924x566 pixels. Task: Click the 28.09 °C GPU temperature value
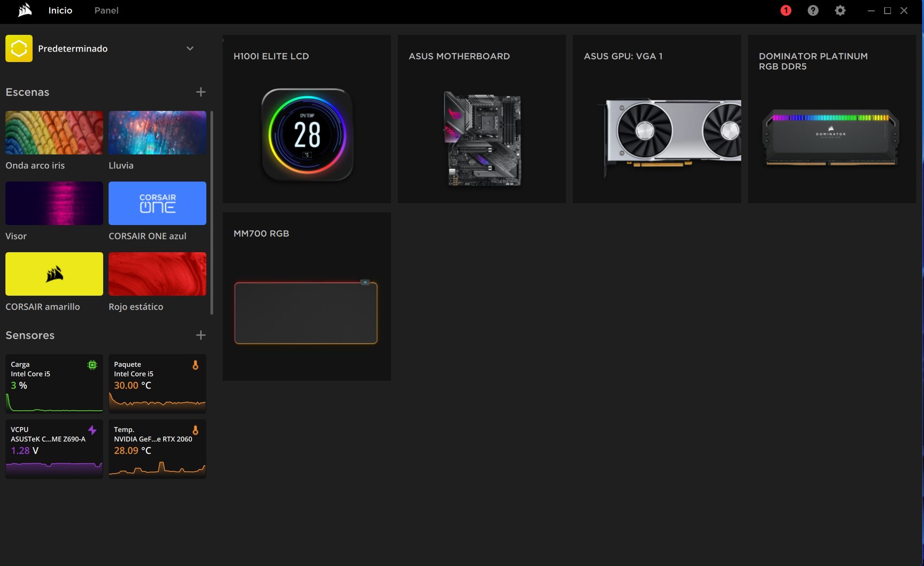click(133, 451)
